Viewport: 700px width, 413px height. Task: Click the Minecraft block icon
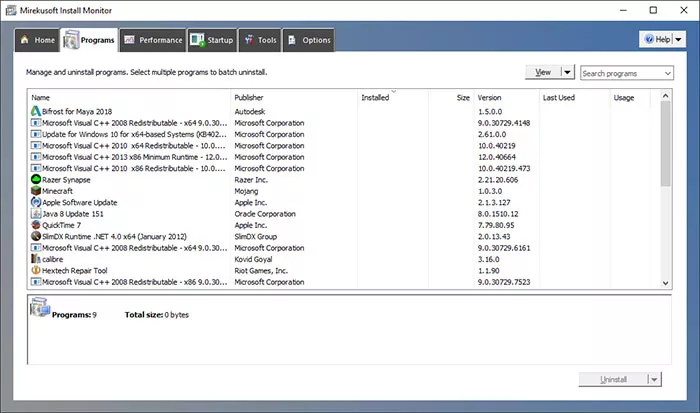(36, 191)
